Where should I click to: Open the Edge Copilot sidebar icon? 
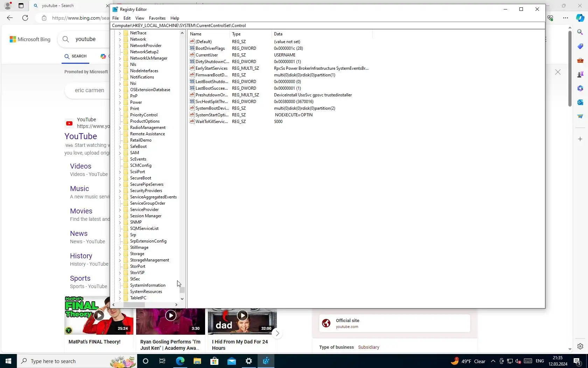click(x=580, y=18)
